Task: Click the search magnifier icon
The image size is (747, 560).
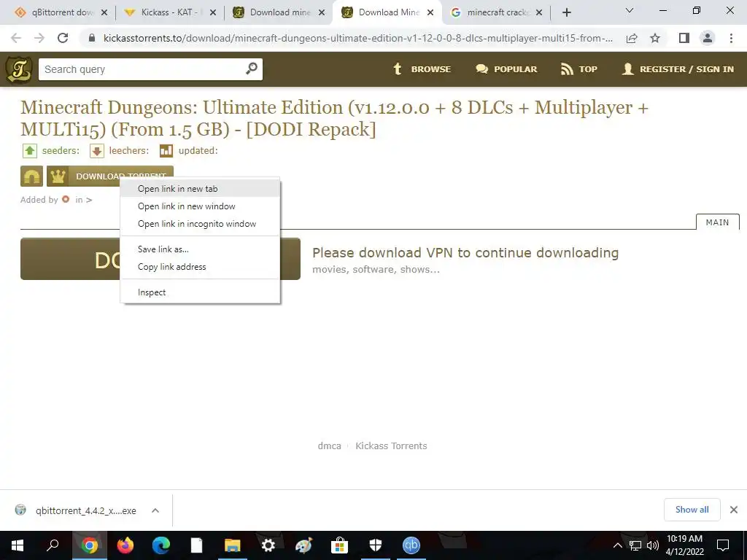Action: [x=251, y=69]
